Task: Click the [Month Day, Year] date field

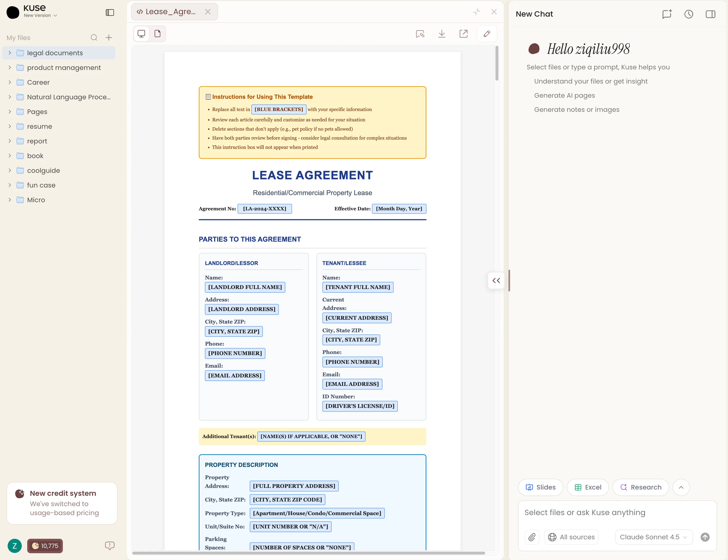Action: click(x=399, y=209)
